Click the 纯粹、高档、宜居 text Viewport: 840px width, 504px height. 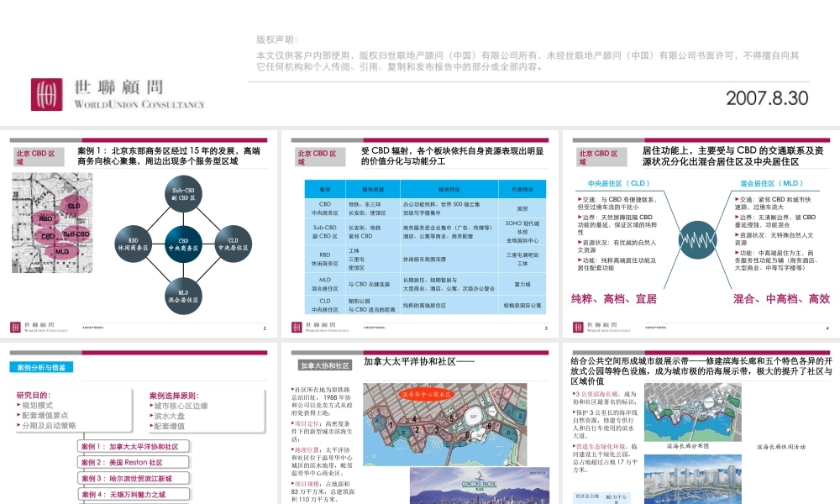pos(614,299)
